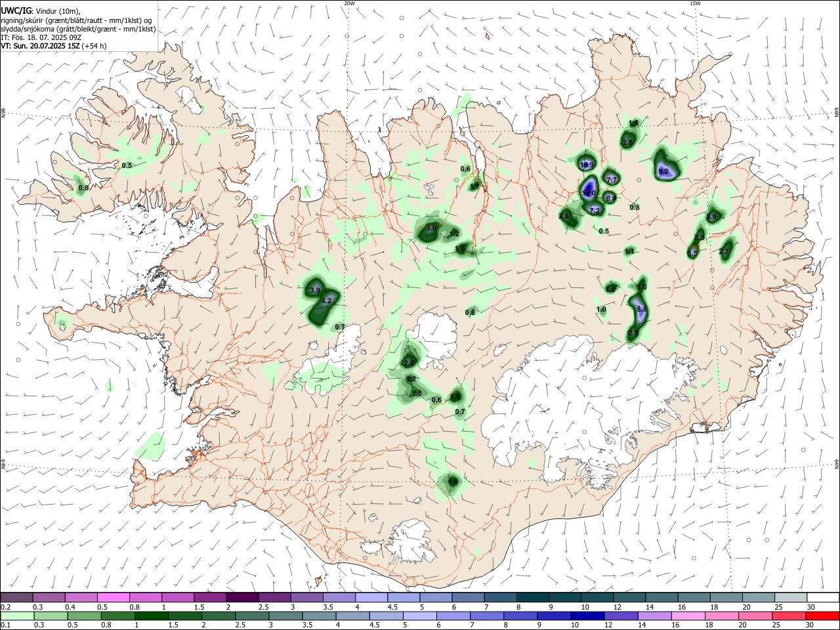Click the 8.8 precipitation value in east
Screen dimensions: 840x630
coord(642,309)
